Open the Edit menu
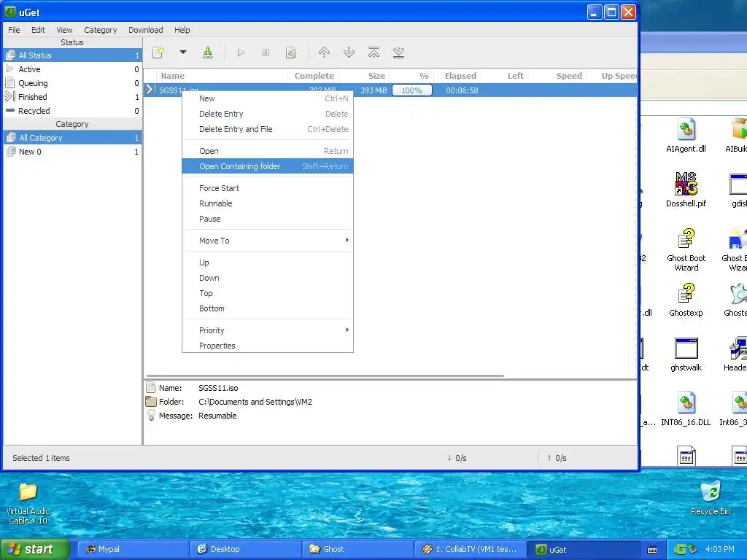 38,30
